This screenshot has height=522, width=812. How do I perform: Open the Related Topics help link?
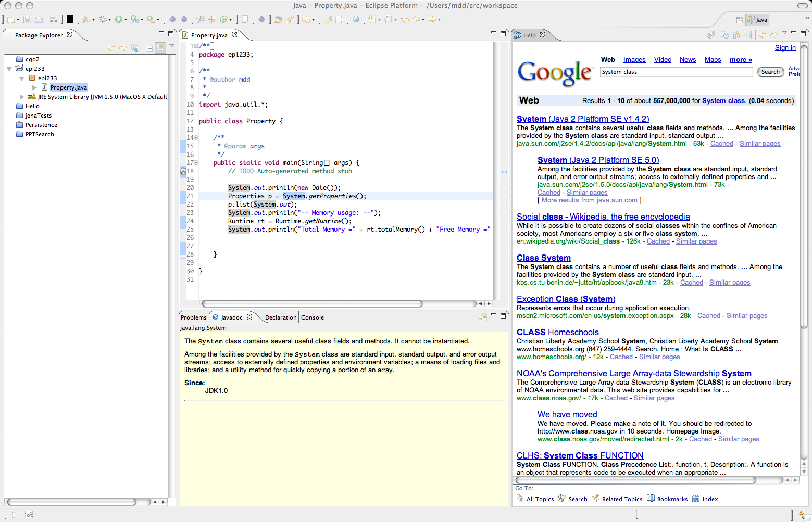pyautogui.click(x=617, y=499)
